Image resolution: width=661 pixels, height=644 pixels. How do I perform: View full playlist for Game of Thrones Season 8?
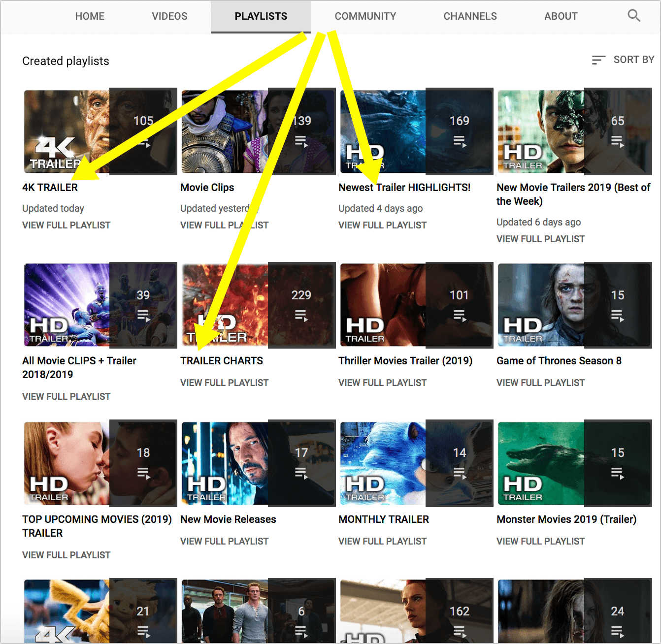(541, 383)
